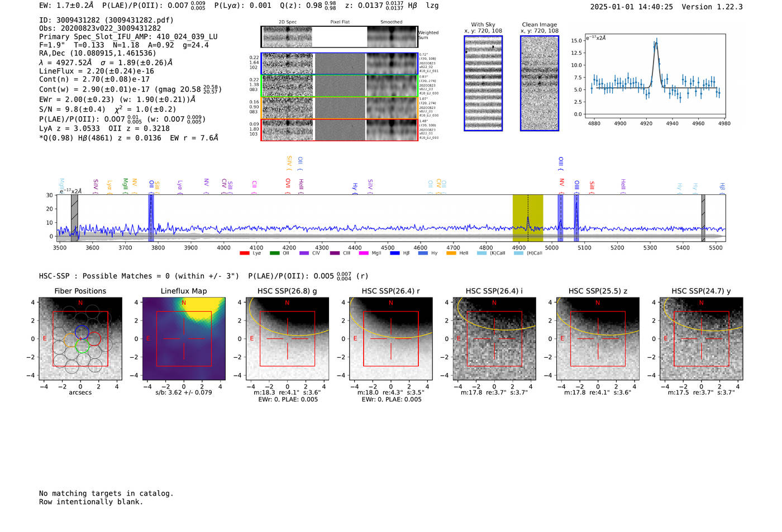Click the Q(0.98) Hβ(4861) line
Screen dimensions: 782x532
pos(128,138)
